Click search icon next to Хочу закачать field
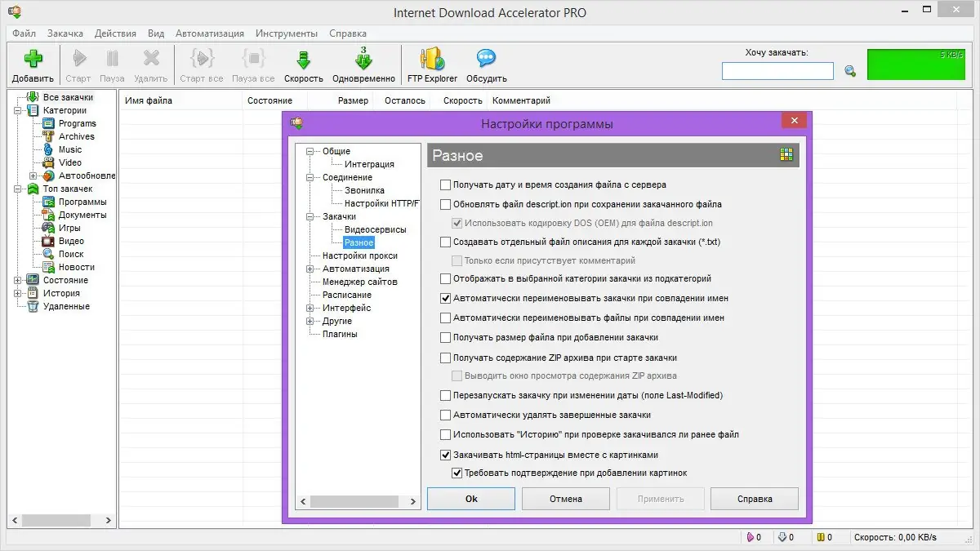 pos(850,71)
